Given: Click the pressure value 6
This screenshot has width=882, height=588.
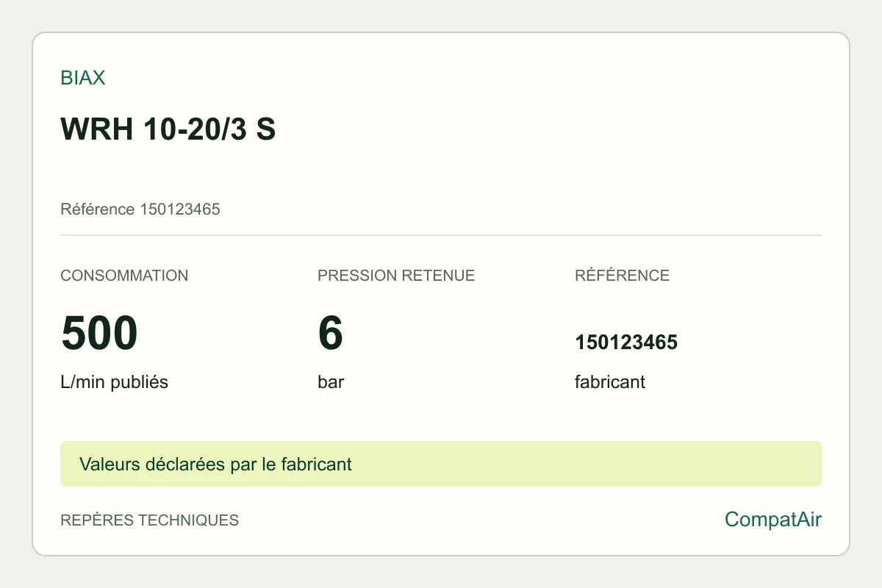Looking at the screenshot, I should pos(331,332).
